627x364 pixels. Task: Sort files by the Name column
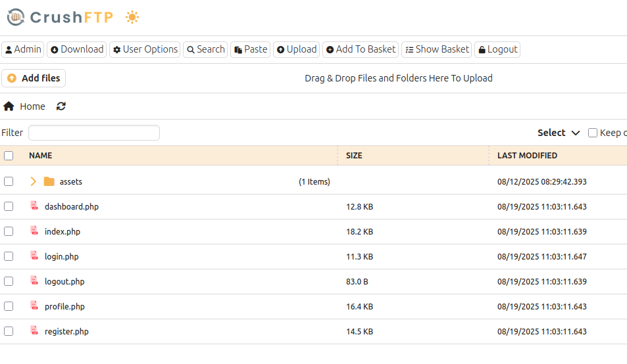pos(41,156)
